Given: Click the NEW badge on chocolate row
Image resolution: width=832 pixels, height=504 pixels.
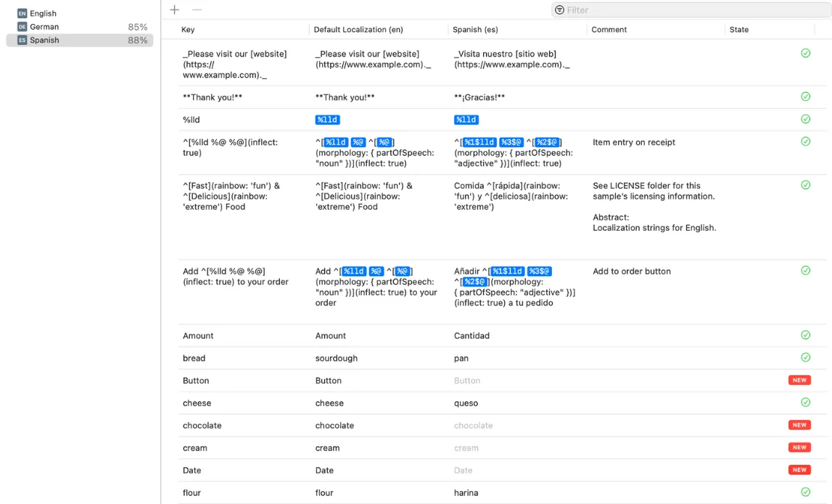Looking at the screenshot, I should (799, 425).
